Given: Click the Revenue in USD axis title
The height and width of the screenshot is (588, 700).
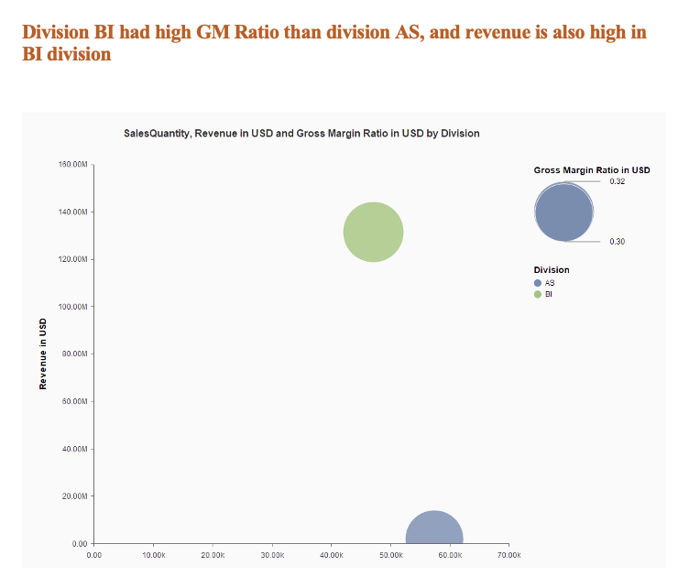Looking at the screenshot, I should point(43,354).
